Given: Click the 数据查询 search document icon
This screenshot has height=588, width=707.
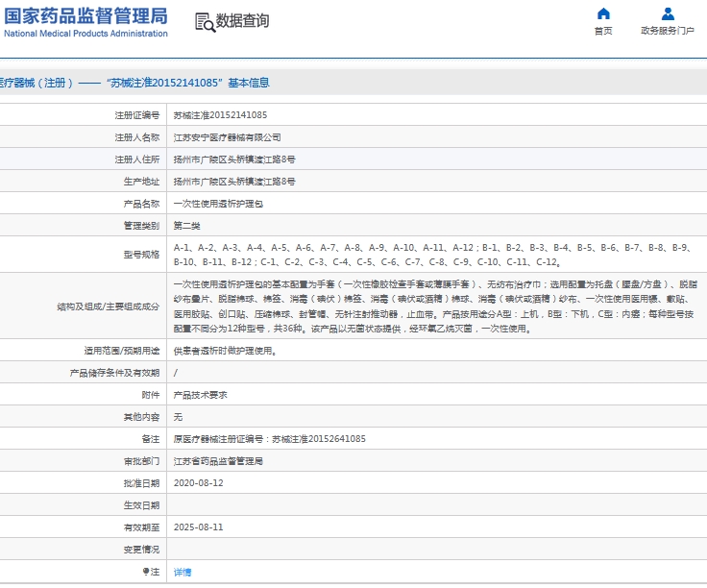Looking at the screenshot, I should pyautogui.click(x=206, y=22).
